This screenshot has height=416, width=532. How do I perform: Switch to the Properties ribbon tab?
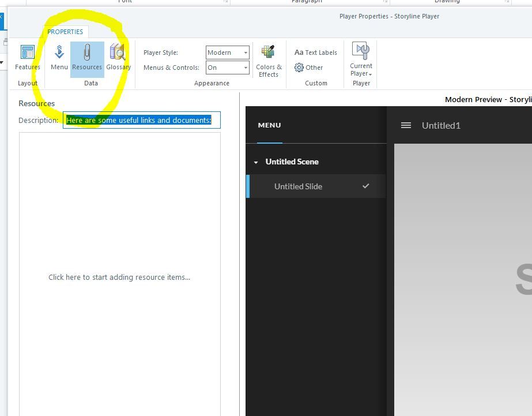click(x=65, y=32)
